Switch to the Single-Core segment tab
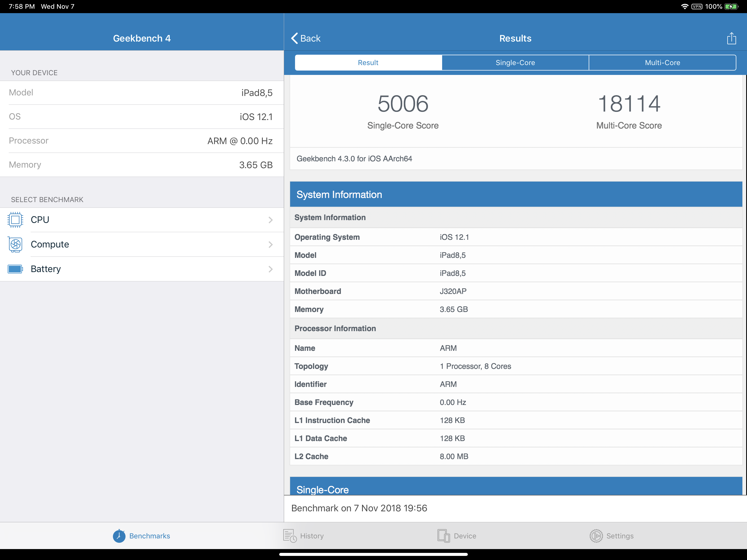 [x=515, y=63]
